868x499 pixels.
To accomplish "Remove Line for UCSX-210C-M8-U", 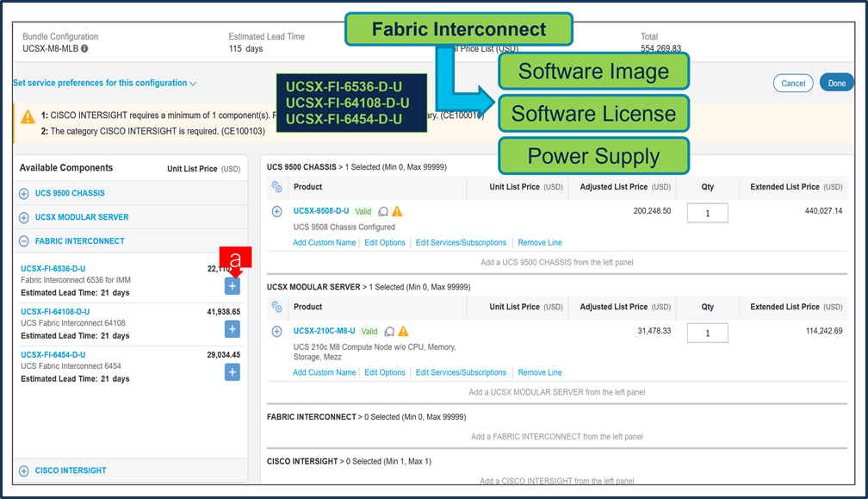I will tap(540, 372).
